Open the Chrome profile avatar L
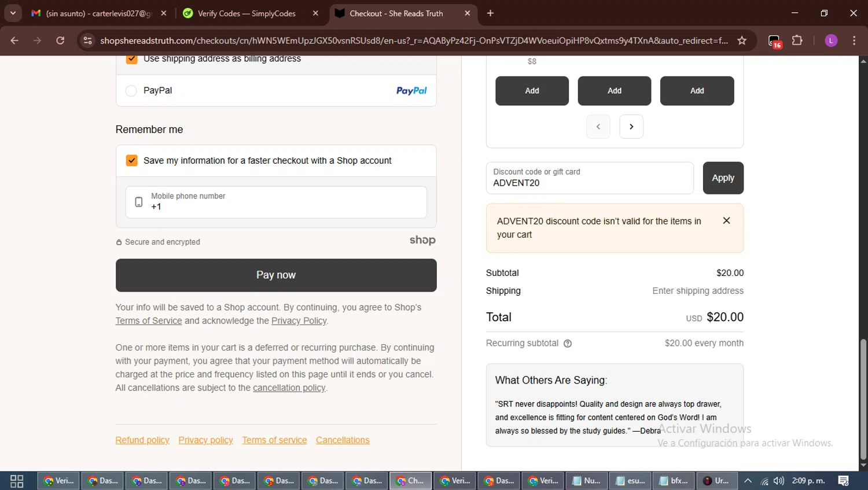 pos(831,40)
